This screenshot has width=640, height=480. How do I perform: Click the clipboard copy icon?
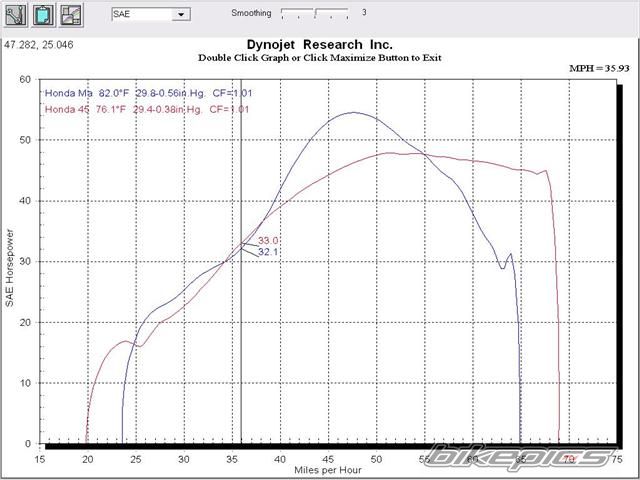[x=44, y=16]
